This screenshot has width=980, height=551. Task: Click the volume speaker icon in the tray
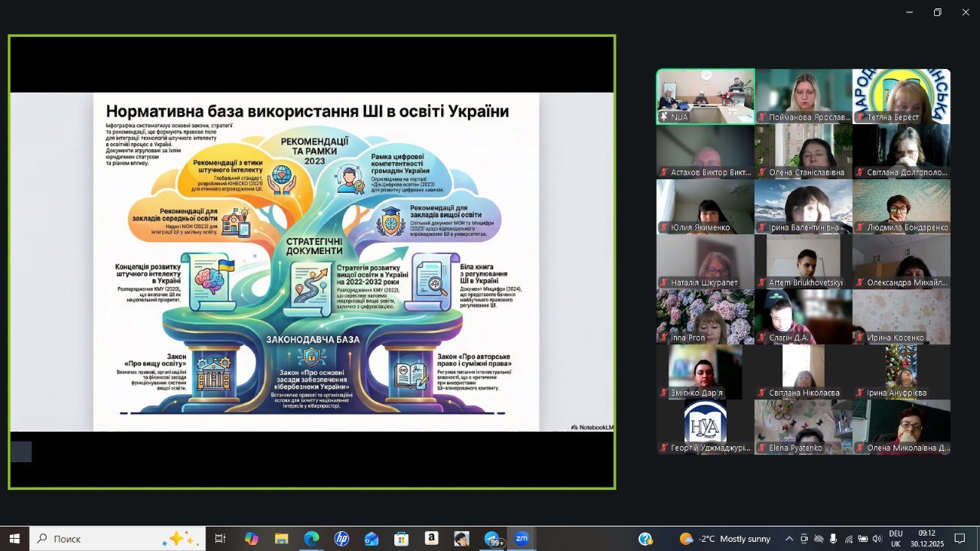[x=877, y=539]
